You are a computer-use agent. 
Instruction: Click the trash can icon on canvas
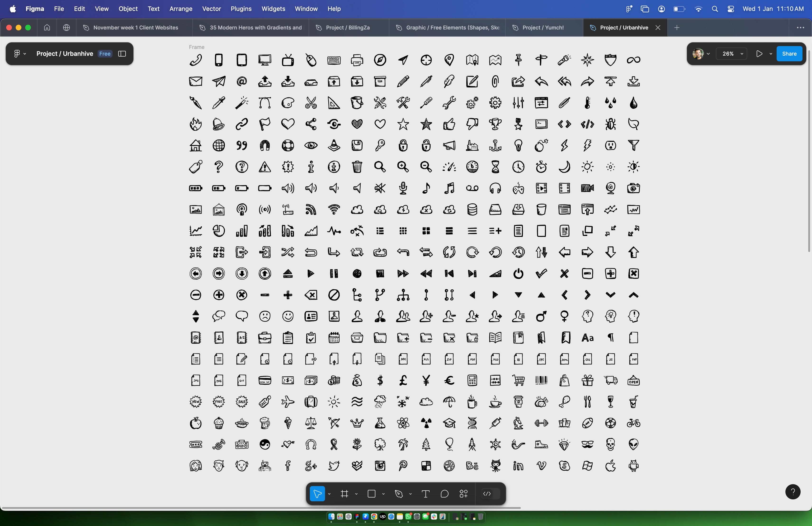[357, 167]
